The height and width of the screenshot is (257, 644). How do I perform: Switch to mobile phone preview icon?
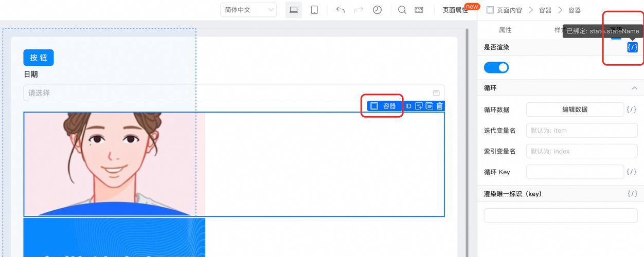click(x=314, y=10)
